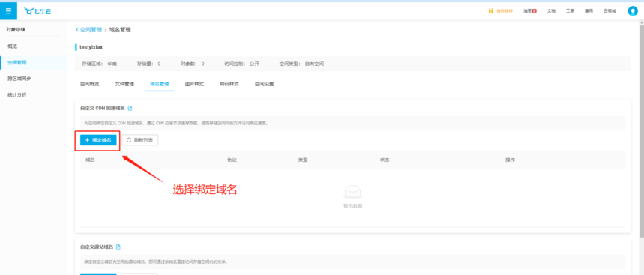
Task: Select 跨区域同步 in the sidebar
Action: click(19, 79)
